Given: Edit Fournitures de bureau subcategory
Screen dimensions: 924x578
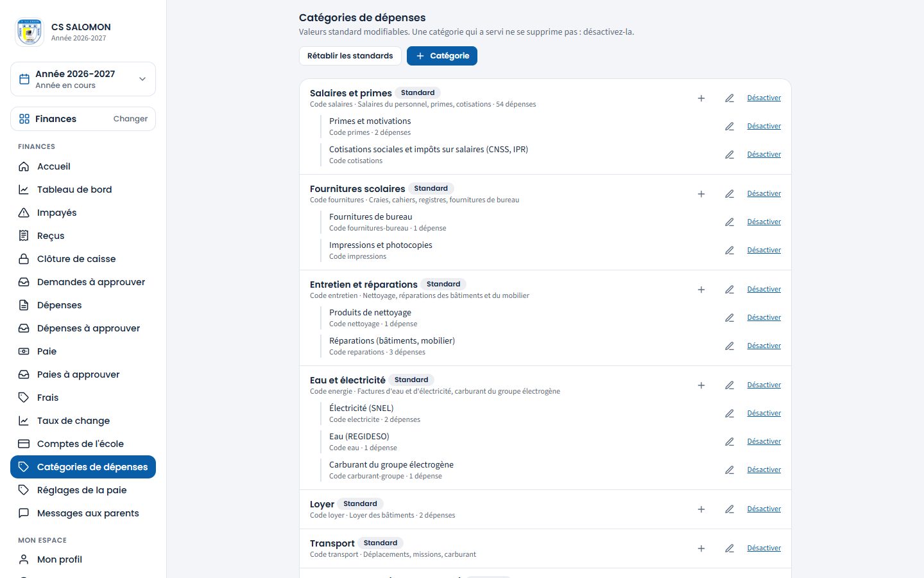Looking at the screenshot, I should pyautogui.click(x=730, y=222).
